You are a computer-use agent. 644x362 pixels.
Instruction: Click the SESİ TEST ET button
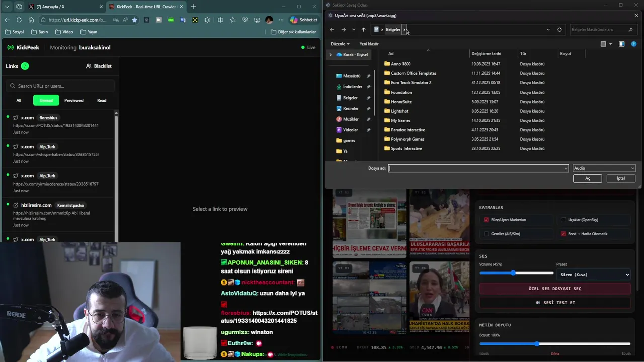point(555,303)
